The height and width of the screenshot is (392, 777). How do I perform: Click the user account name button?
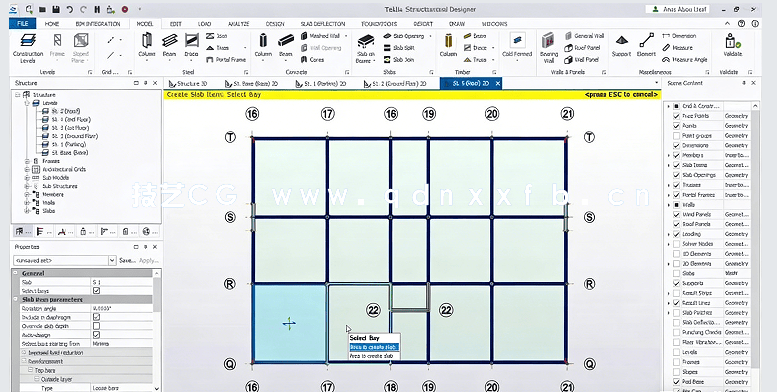point(677,9)
